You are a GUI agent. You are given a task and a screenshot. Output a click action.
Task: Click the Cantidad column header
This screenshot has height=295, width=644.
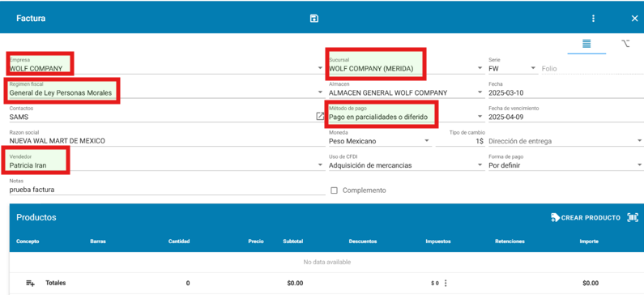(x=179, y=242)
